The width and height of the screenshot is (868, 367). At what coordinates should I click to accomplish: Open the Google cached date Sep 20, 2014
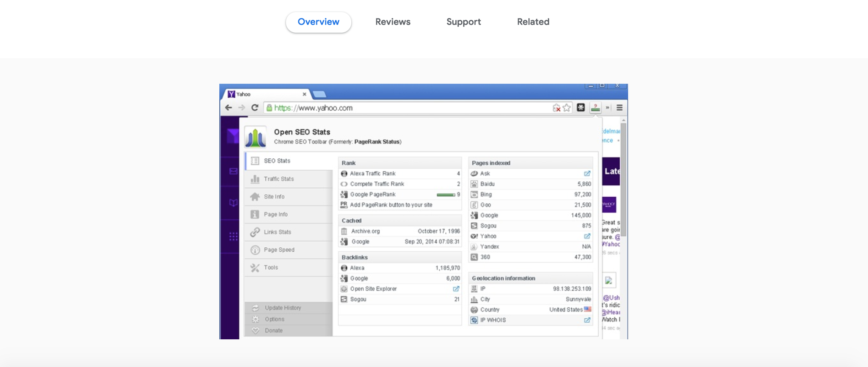pyautogui.click(x=432, y=242)
